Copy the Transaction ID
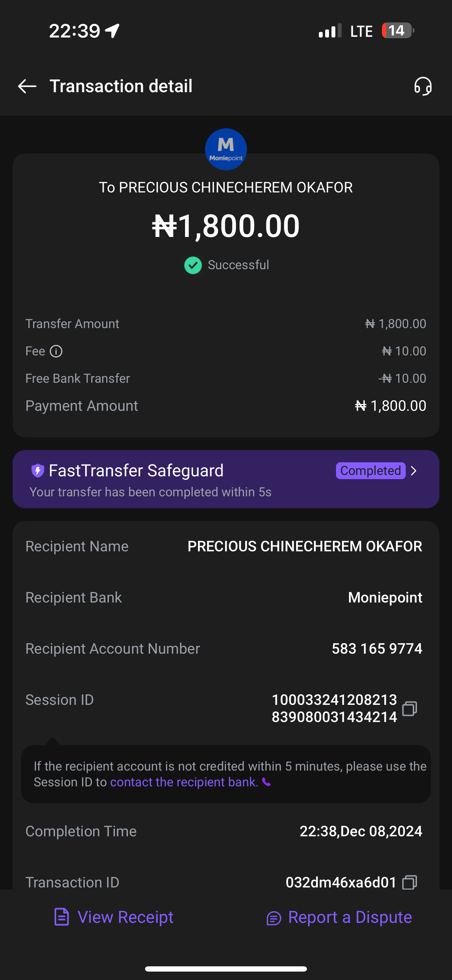 (409, 882)
